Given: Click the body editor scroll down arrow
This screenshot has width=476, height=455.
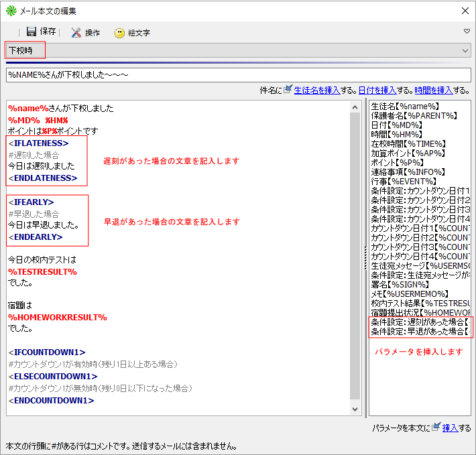Looking at the screenshot, I should [355, 409].
